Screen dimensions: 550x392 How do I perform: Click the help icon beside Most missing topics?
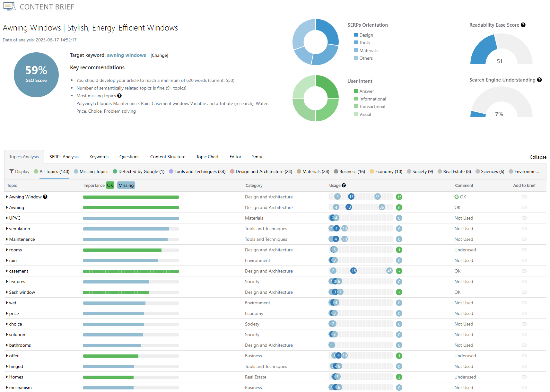tap(119, 96)
